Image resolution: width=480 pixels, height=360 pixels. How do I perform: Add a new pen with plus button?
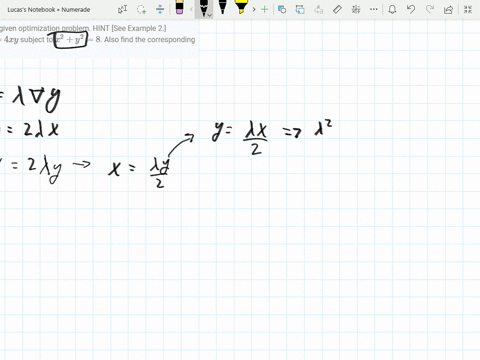tap(265, 9)
